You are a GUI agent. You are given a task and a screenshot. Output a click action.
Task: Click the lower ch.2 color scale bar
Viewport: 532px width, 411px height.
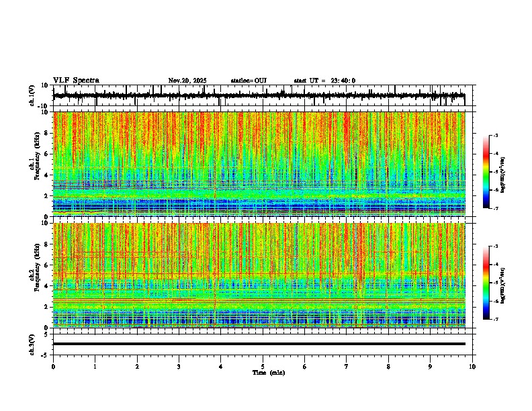coord(486,283)
